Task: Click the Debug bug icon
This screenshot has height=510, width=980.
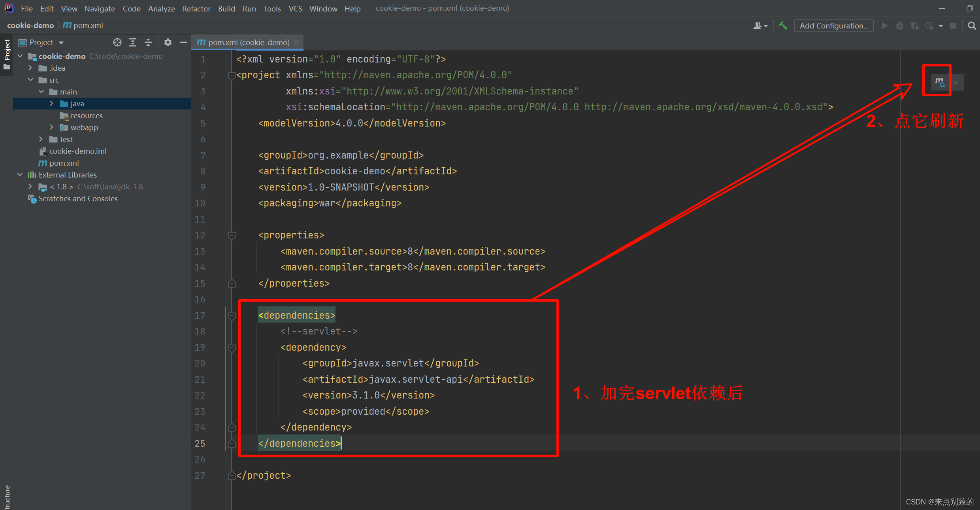Action: coord(900,26)
